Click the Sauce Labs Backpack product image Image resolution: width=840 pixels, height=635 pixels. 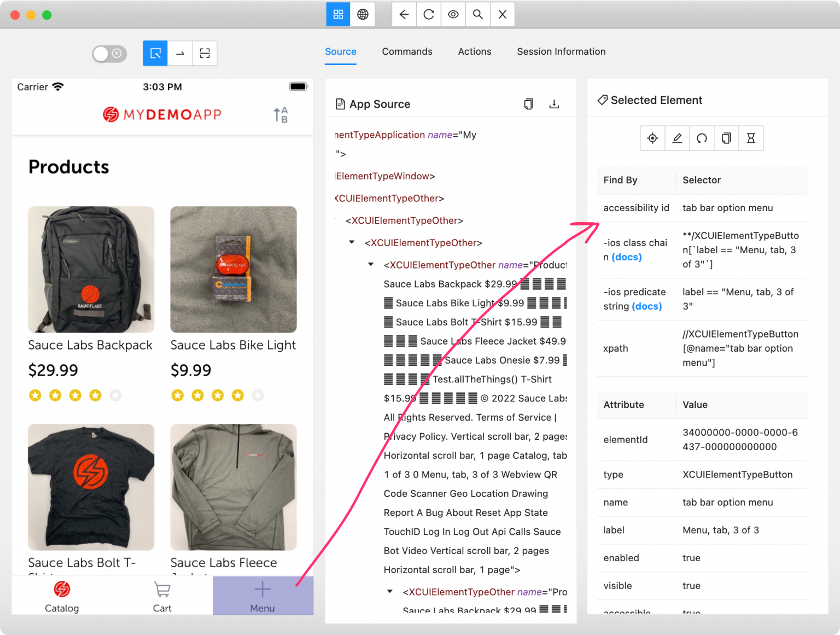[x=91, y=269]
